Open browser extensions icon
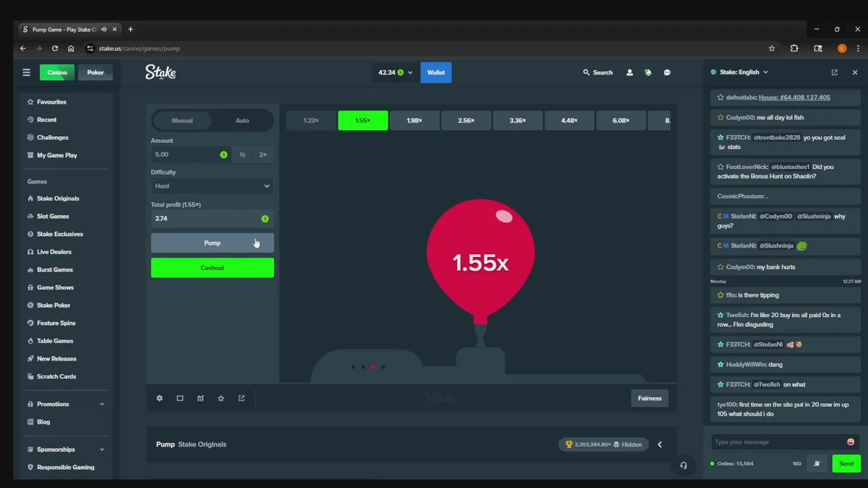This screenshot has width=868, height=488. pyautogui.click(x=794, y=49)
